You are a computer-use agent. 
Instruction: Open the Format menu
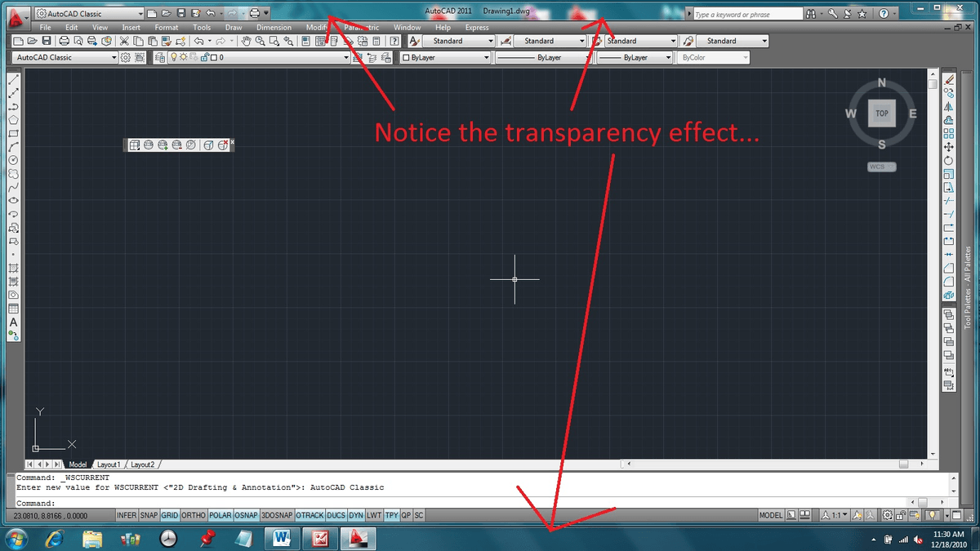pos(167,28)
